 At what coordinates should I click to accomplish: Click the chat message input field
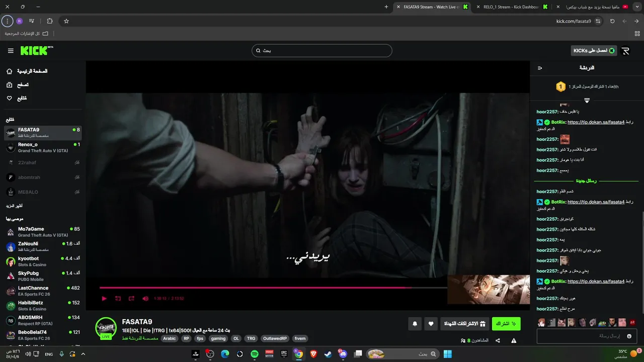click(x=587, y=336)
